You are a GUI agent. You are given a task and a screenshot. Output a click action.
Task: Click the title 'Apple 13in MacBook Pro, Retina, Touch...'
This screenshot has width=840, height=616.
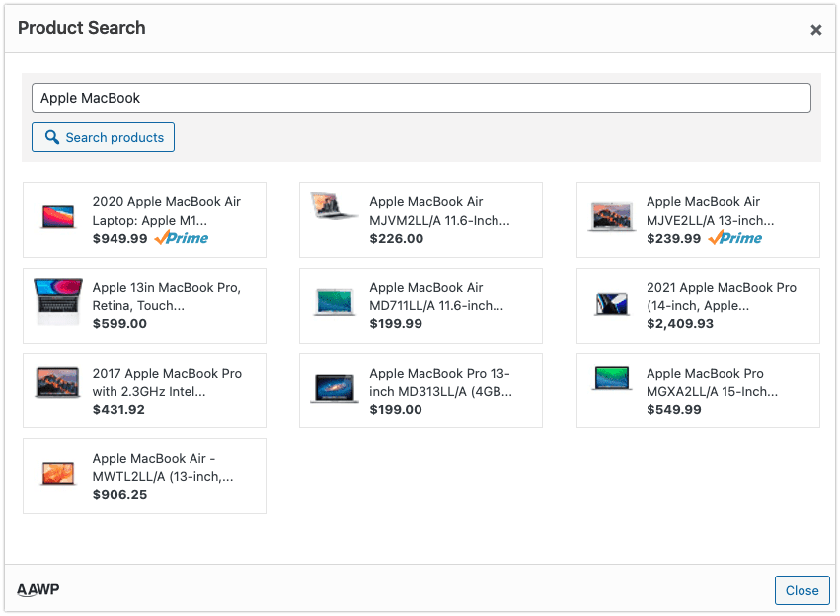click(x=167, y=296)
